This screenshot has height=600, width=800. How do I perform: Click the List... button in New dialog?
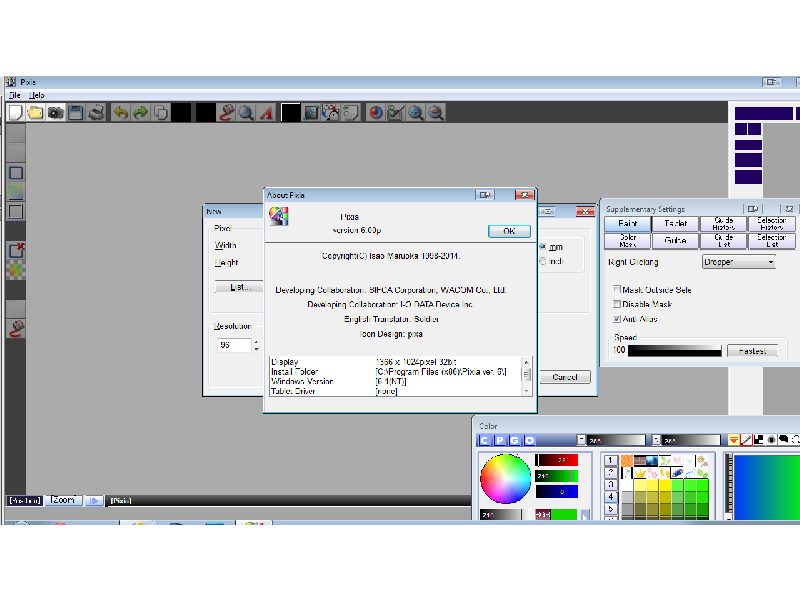coord(240,287)
